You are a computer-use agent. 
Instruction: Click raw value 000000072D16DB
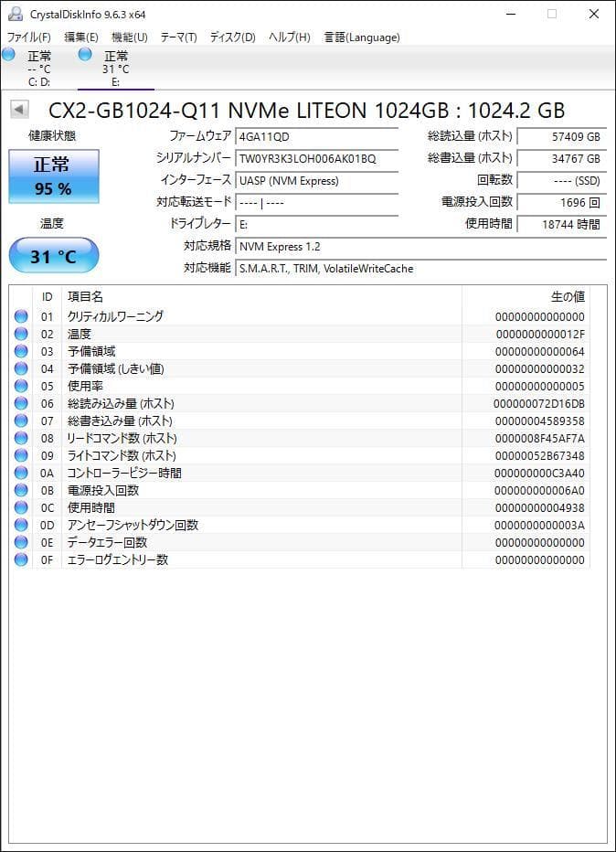coord(539,404)
